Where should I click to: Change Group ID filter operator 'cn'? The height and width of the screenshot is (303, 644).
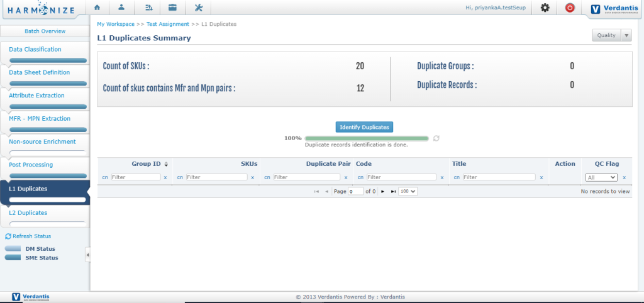click(x=106, y=177)
